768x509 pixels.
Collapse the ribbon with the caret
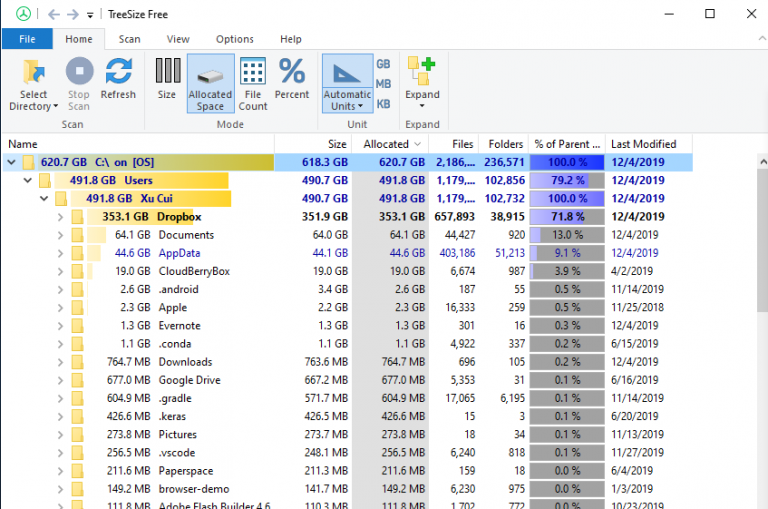[x=762, y=38]
